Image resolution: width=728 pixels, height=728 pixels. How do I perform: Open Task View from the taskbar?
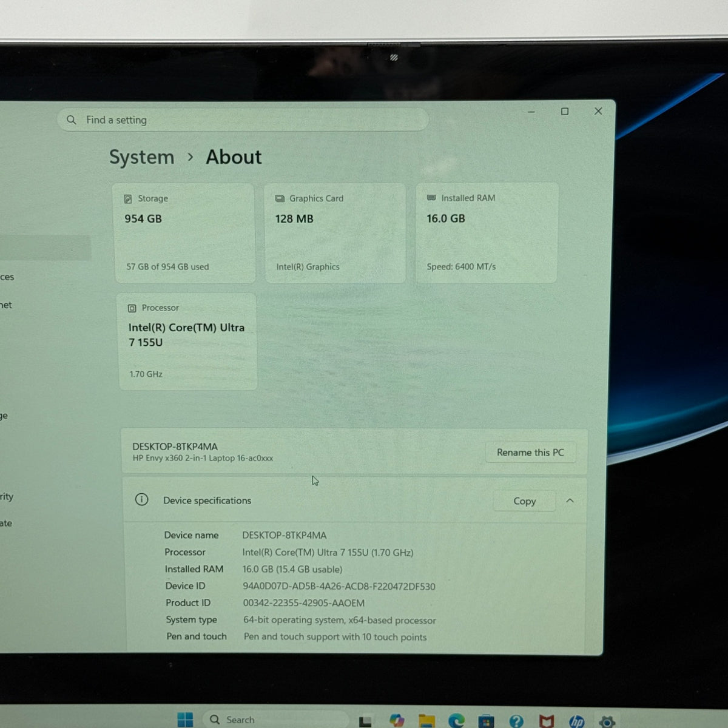point(365,721)
